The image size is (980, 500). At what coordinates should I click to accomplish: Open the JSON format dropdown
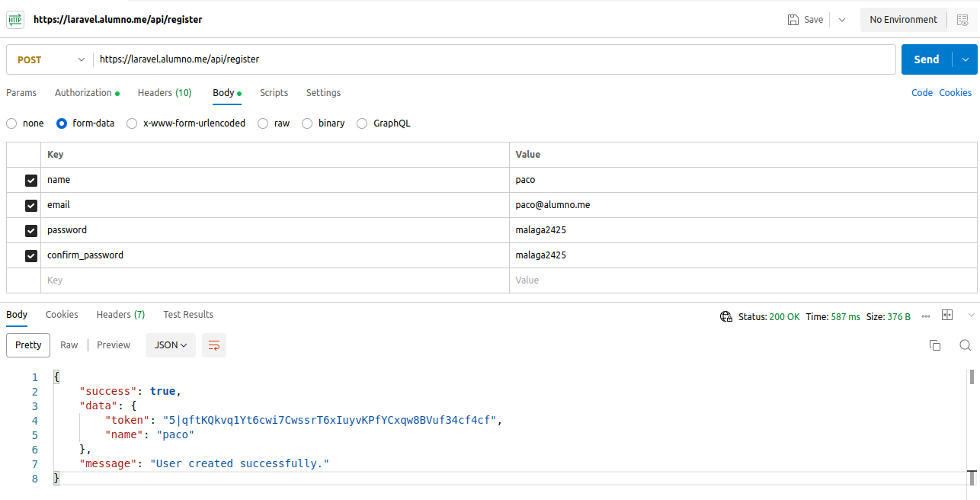(171, 345)
